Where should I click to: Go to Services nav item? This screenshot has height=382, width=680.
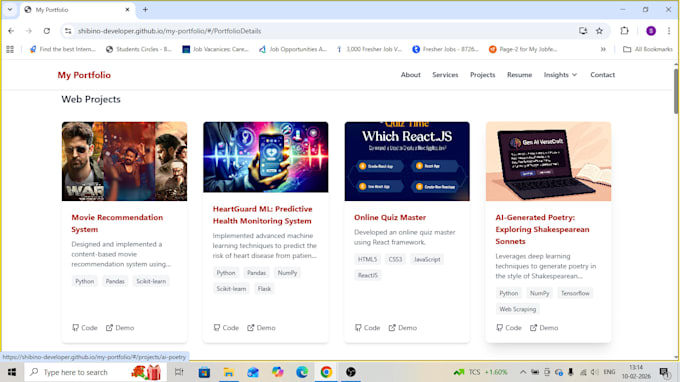[x=445, y=75]
